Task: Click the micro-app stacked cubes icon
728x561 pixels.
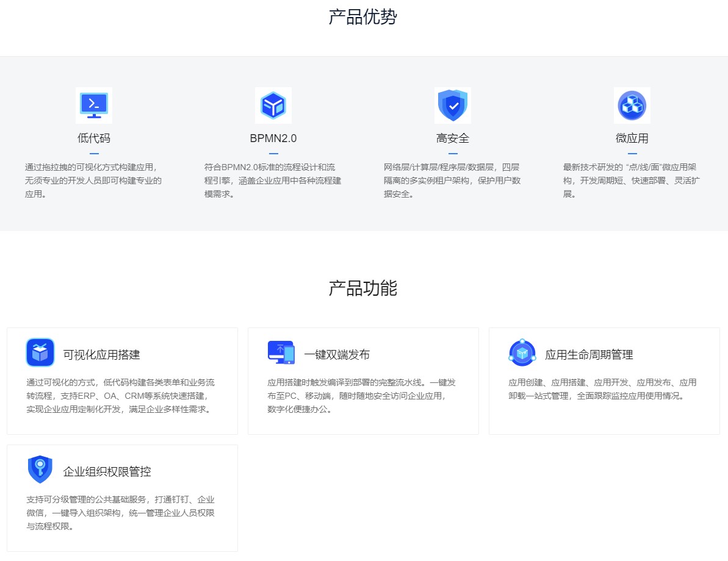Action: (x=632, y=105)
